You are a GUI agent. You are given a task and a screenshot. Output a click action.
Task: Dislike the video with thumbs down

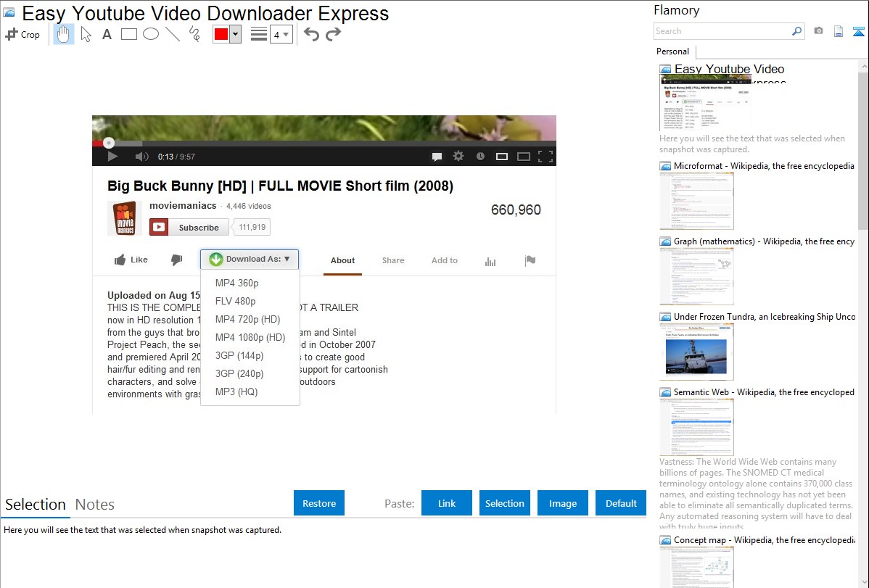click(x=177, y=260)
